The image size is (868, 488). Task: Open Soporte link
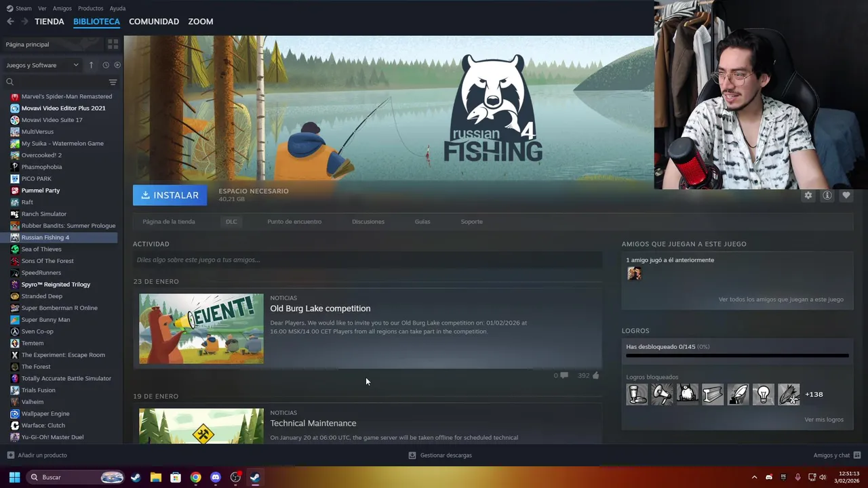(x=472, y=222)
